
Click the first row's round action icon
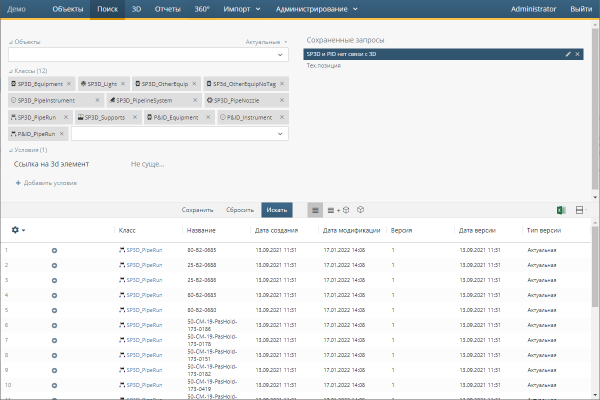point(54,250)
